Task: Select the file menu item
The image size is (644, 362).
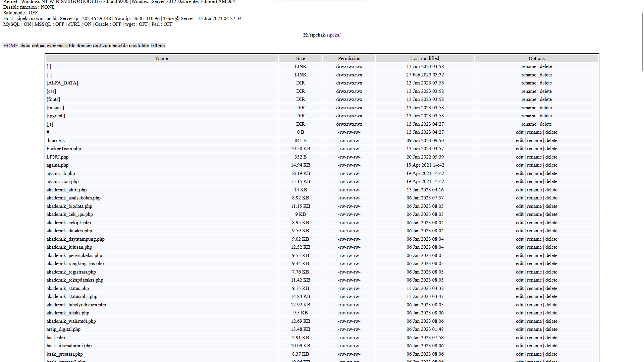Action: click(72, 46)
